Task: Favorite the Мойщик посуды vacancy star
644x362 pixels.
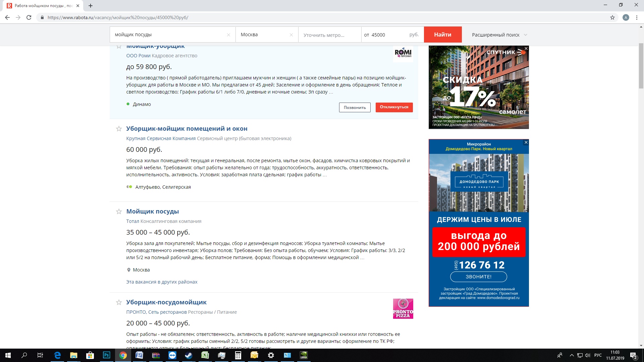Action: coord(119,212)
